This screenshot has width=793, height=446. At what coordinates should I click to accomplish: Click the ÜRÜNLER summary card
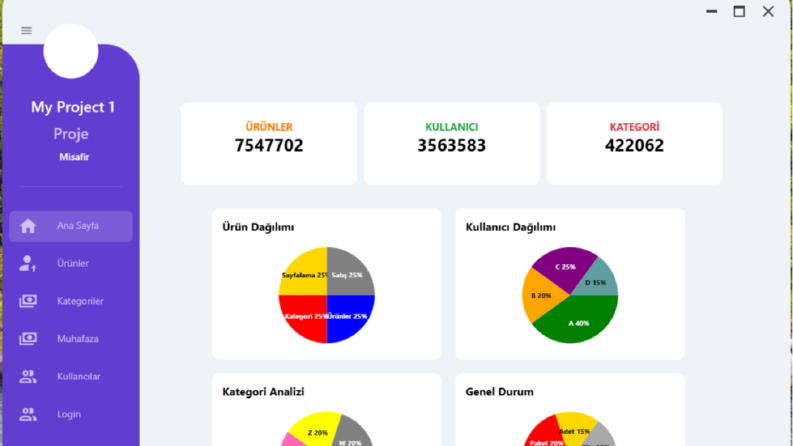(x=269, y=144)
